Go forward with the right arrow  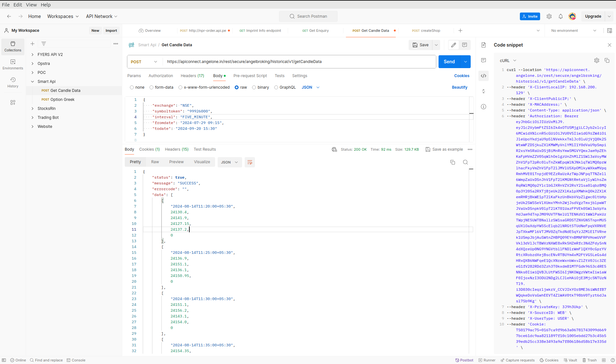point(21,16)
